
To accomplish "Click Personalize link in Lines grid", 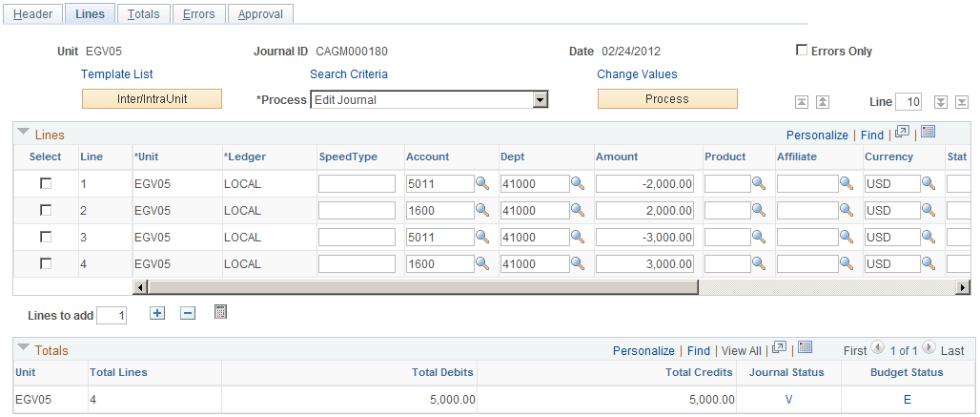I will coord(817,136).
